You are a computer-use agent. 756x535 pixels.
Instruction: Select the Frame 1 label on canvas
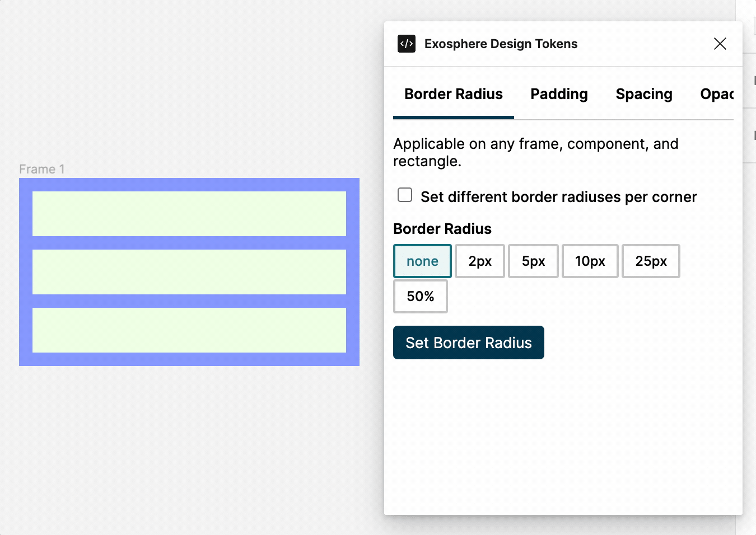pyautogui.click(x=42, y=169)
